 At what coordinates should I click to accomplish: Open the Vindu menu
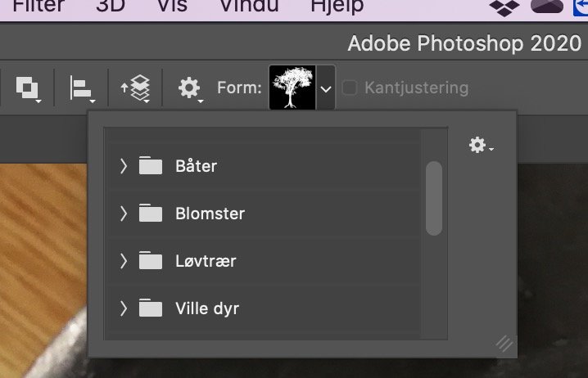tap(249, 6)
